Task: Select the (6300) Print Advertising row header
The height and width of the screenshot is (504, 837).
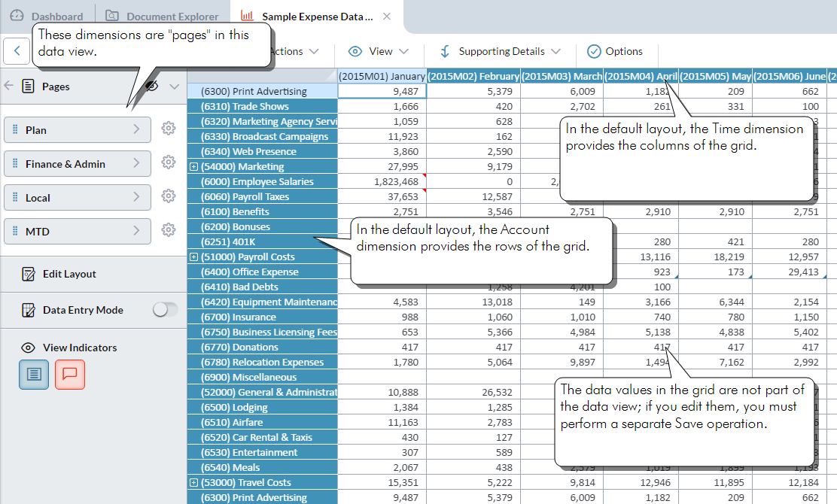Action: pyautogui.click(x=263, y=91)
